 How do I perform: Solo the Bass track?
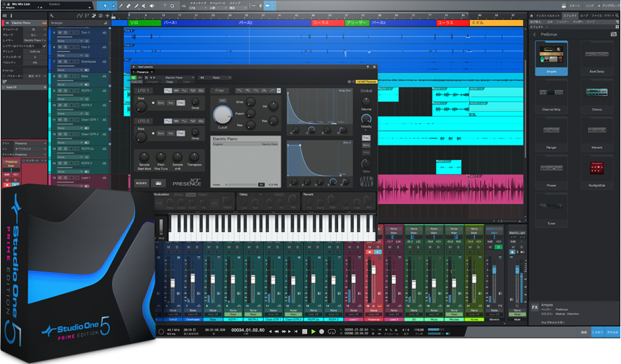pos(66,76)
